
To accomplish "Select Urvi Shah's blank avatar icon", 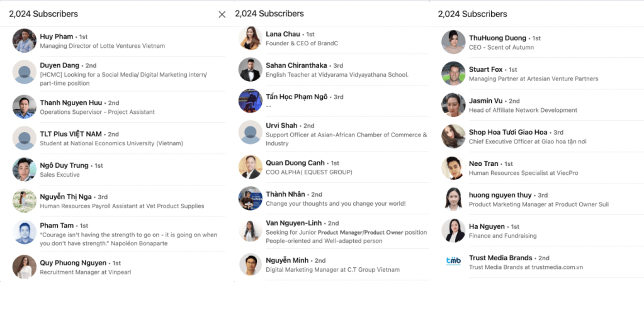I will click(251, 132).
